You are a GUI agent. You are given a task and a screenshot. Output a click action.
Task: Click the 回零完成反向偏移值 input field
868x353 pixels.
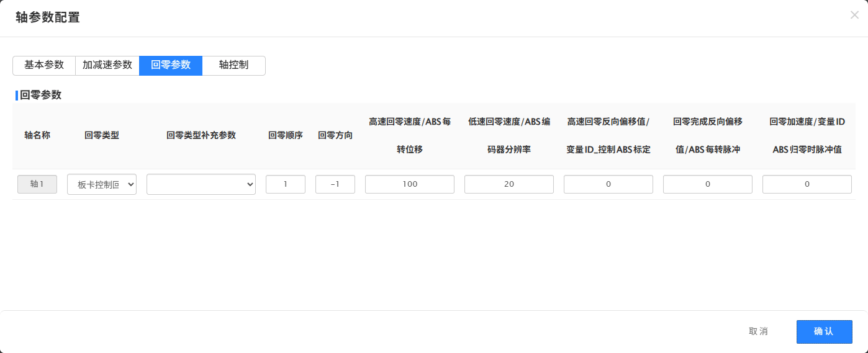tap(708, 184)
